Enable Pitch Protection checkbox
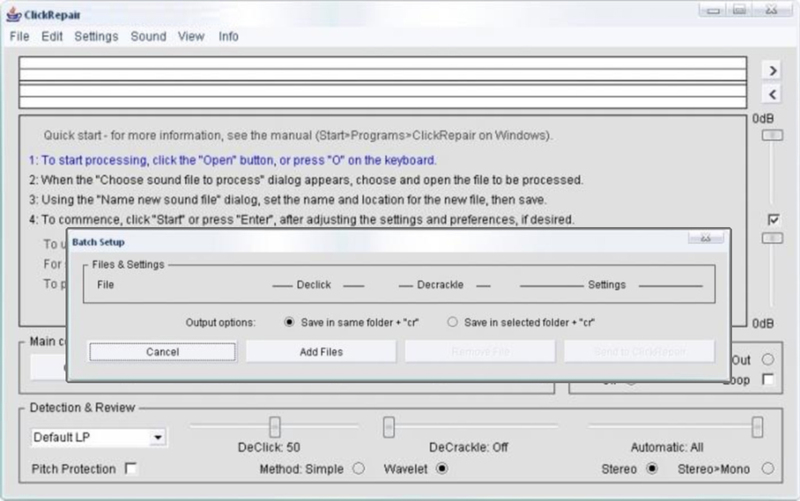The width and height of the screenshot is (800, 501). pyautogui.click(x=131, y=468)
